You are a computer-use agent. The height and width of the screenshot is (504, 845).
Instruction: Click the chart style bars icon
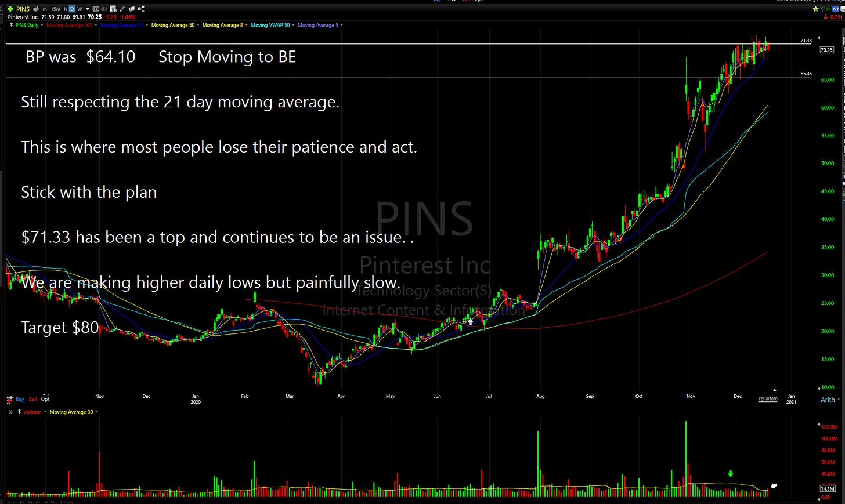pos(104,9)
